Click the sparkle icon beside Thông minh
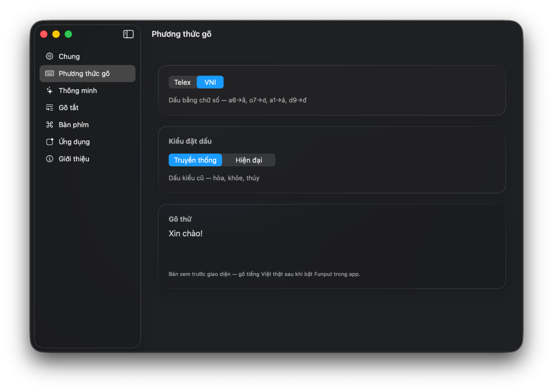Screen dimensions: 553x392 pos(50,90)
